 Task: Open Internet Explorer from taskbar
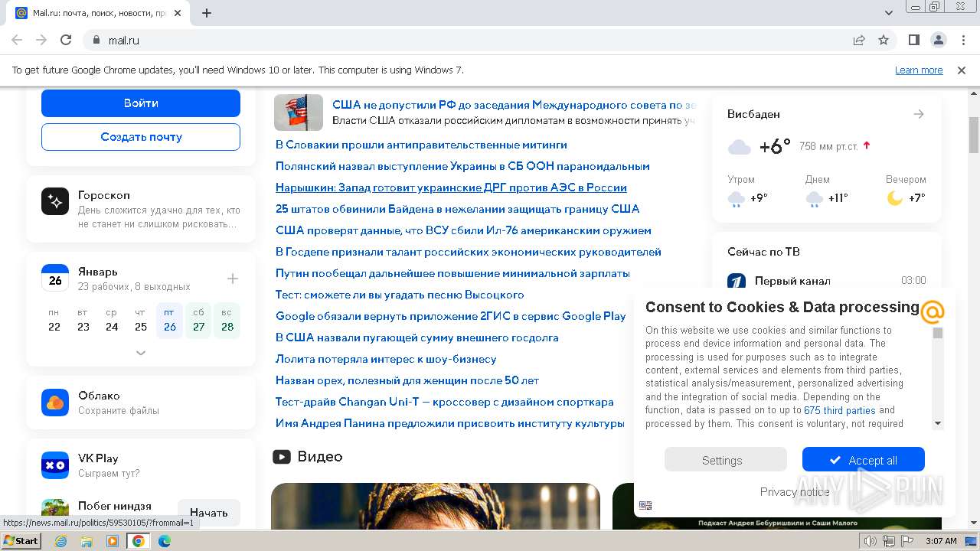click(60, 541)
